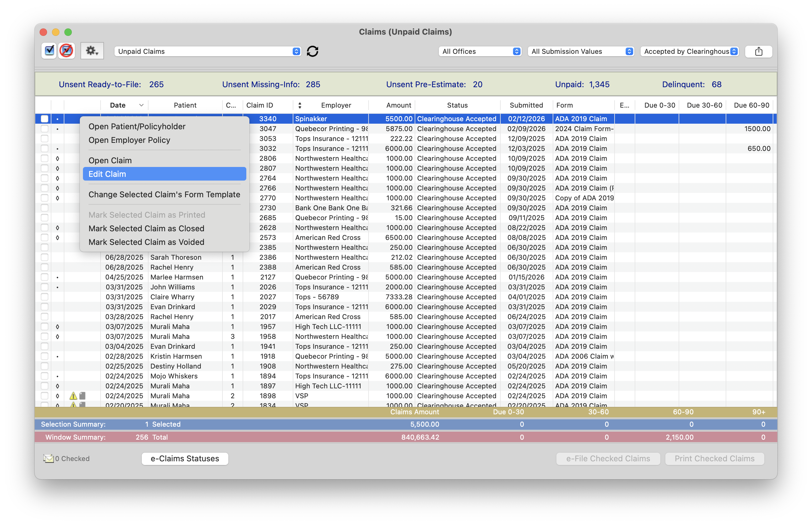Screen dimensions: 812x525
Task: Click the share/export icon
Action: click(758, 51)
